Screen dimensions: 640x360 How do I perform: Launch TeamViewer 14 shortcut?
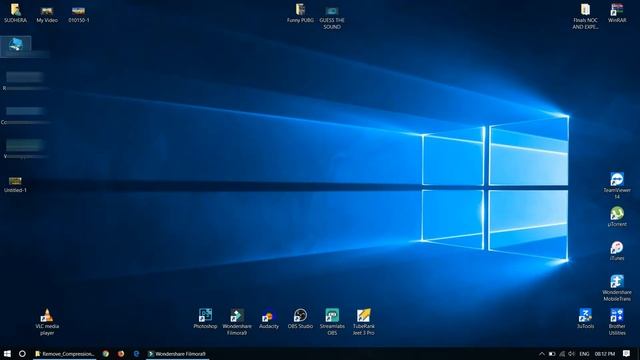617,186
